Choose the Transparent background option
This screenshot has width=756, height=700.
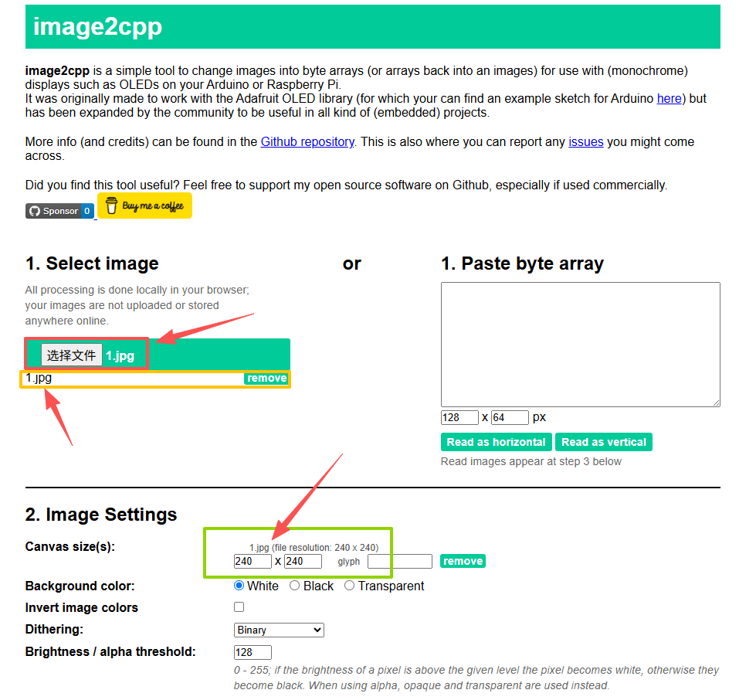tap(350, 586)
